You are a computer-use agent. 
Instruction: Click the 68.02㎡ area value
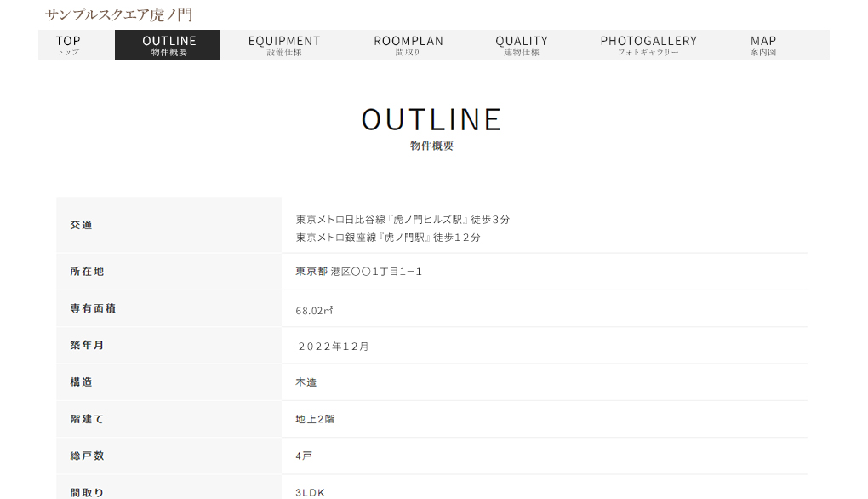pos(314,311)
